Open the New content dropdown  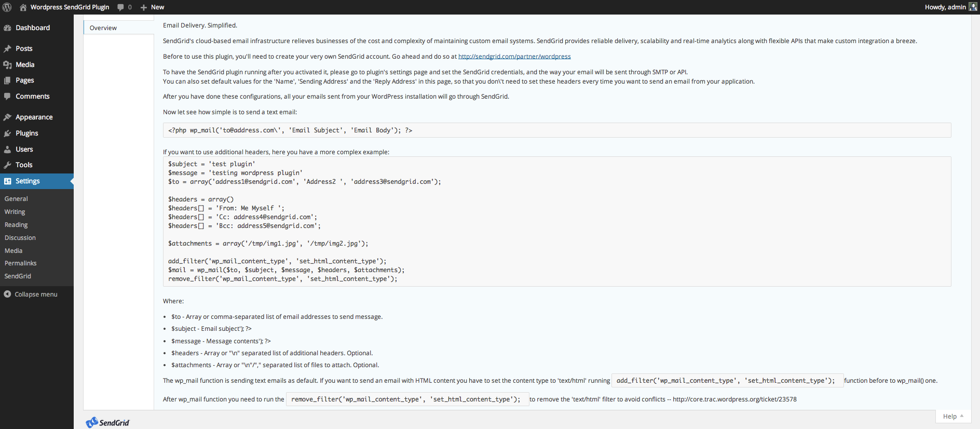[153, 7]
